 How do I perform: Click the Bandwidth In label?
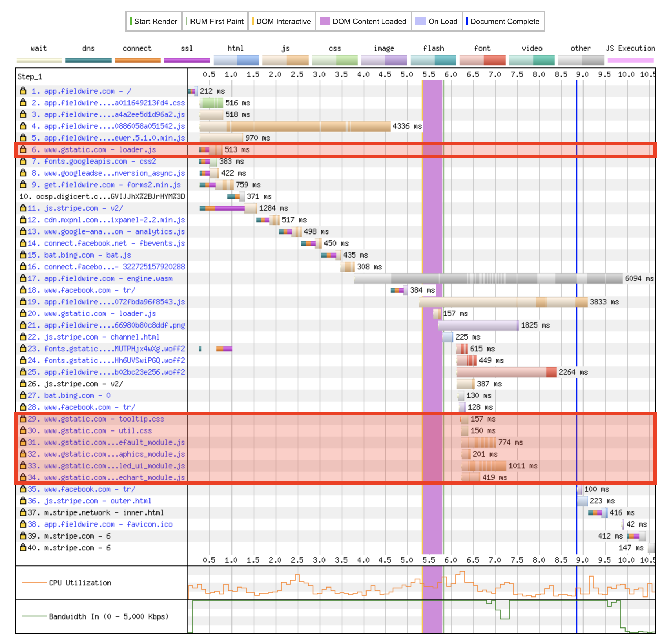click(x=109, y=616)
